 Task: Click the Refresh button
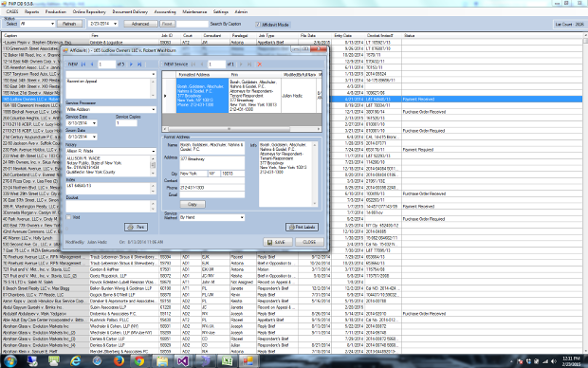pyautogui.click(x=69, y=24)
